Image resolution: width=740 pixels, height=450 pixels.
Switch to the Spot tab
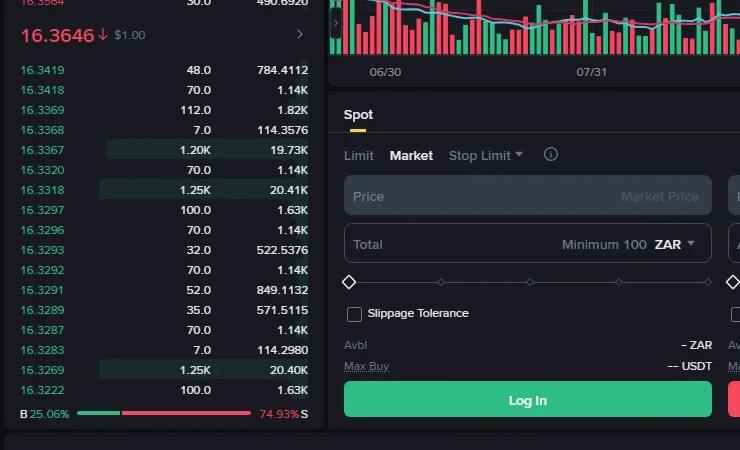(358, 115)
